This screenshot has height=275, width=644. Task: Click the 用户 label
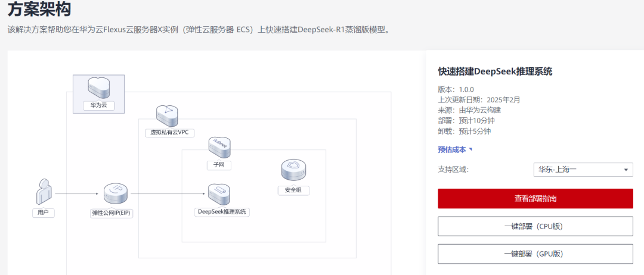(x=43, y=213)
